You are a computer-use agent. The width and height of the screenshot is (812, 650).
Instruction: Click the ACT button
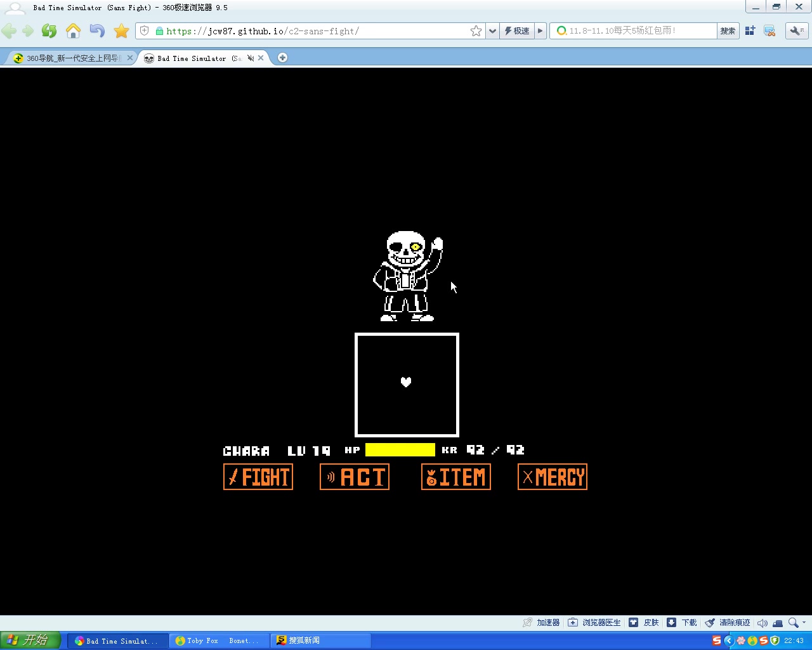click(355, 477)
